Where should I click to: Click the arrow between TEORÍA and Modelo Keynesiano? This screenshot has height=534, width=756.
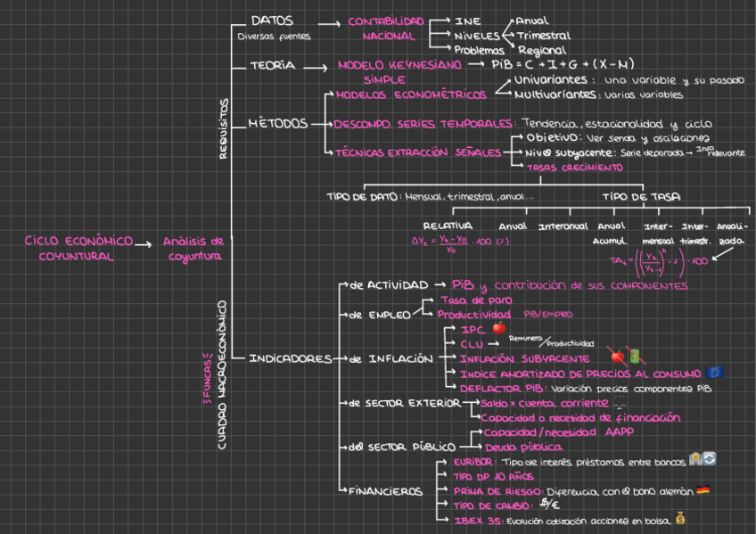point(316,66)
